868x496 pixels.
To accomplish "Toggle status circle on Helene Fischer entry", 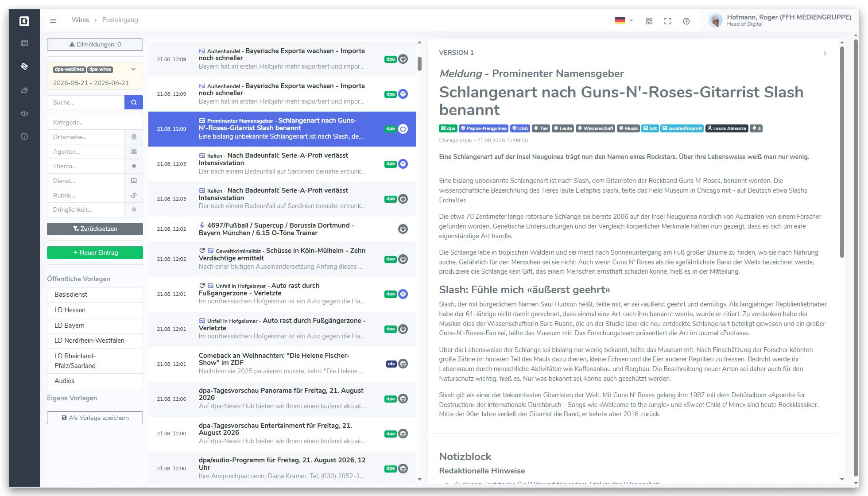I will coord(403,364).
